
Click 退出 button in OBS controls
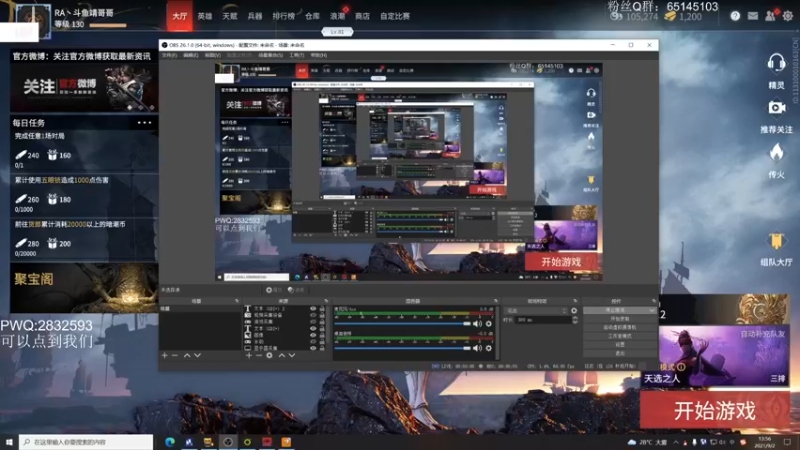(x=619, y=353)
